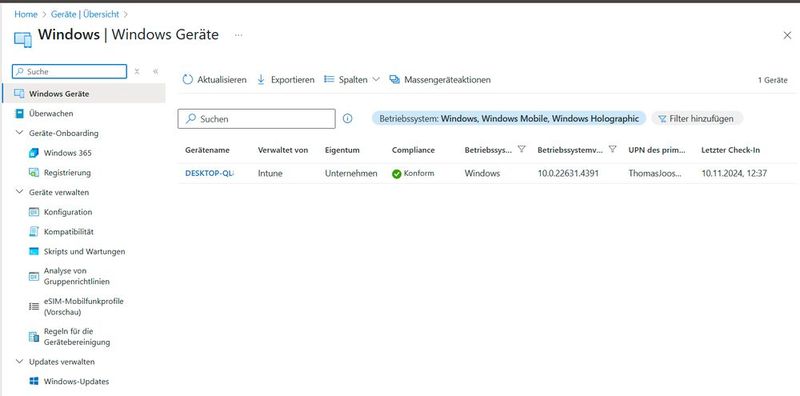Collapse the Geräte-Onboarding section

tap(19, 133)
